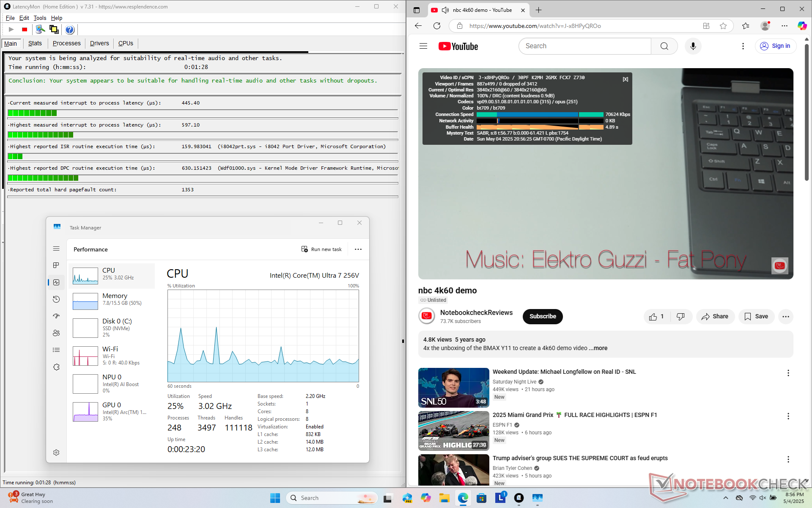This screenshot has height=508, width=812.
Task: Open YouTube settings three-dot menu
Action: coord(743,46)
